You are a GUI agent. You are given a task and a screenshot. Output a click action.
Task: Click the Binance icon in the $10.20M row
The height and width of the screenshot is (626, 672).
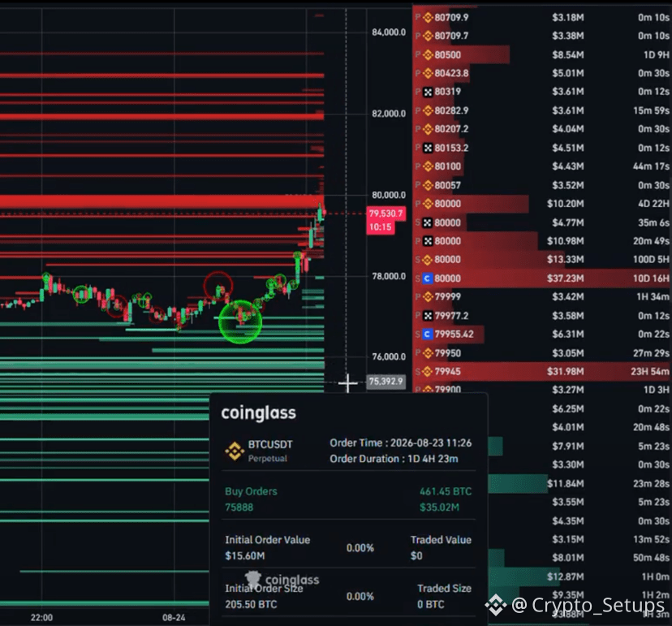[x=428, y=204]
